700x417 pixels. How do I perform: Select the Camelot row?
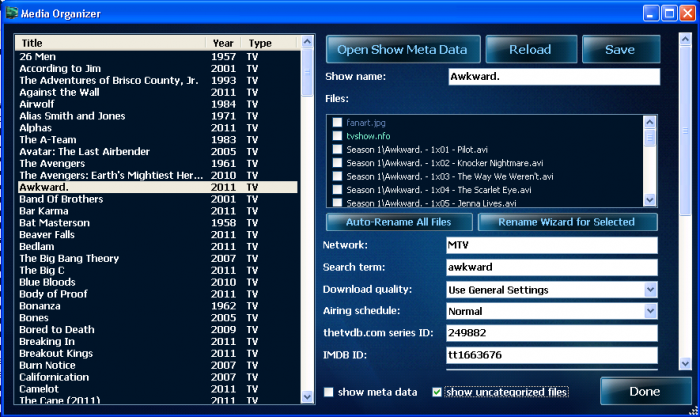coord(158,389)
